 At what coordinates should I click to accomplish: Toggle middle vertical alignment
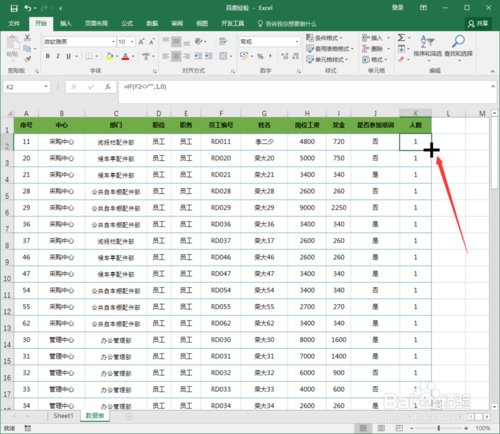click(x=176, y=41)
